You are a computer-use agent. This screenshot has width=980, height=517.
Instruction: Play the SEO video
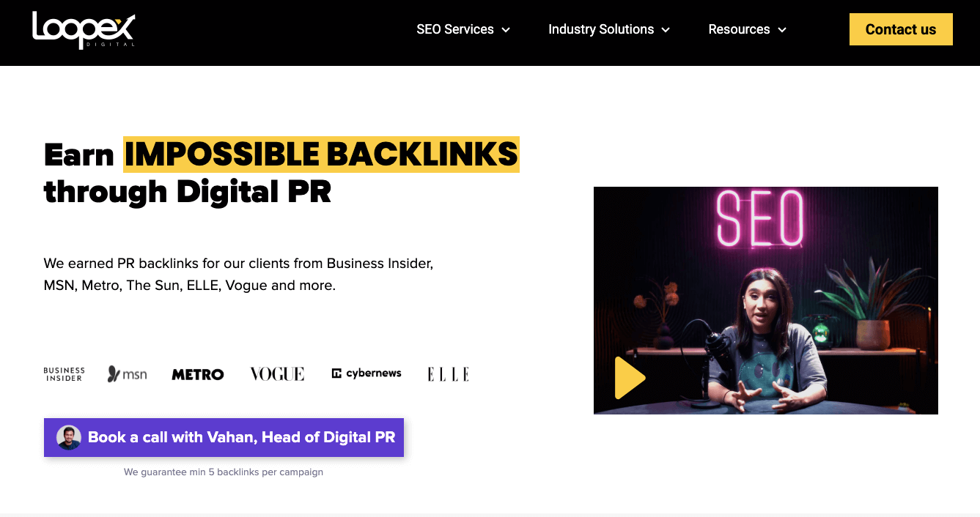pyautogui.click(x=630, y=378)
